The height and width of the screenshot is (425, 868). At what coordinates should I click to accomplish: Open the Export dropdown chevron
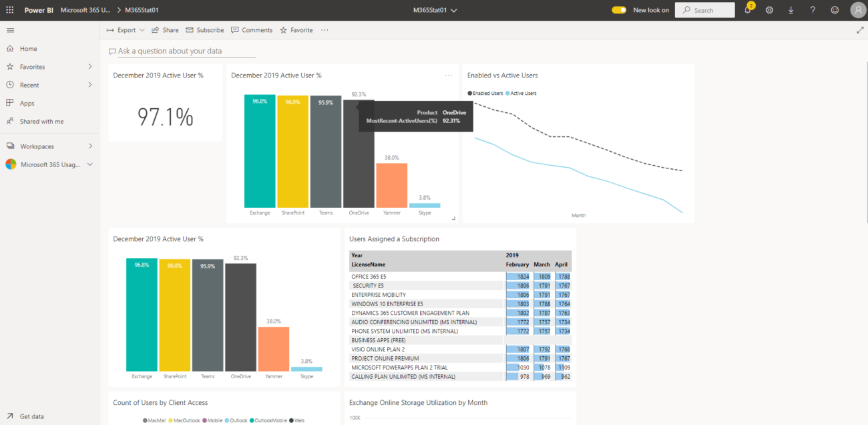pos(142,30)
